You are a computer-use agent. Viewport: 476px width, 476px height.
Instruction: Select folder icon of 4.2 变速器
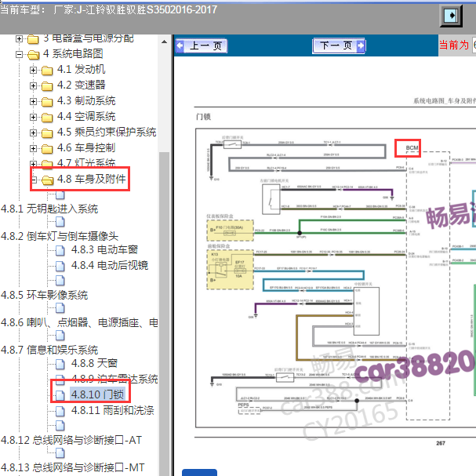point(47,86)
